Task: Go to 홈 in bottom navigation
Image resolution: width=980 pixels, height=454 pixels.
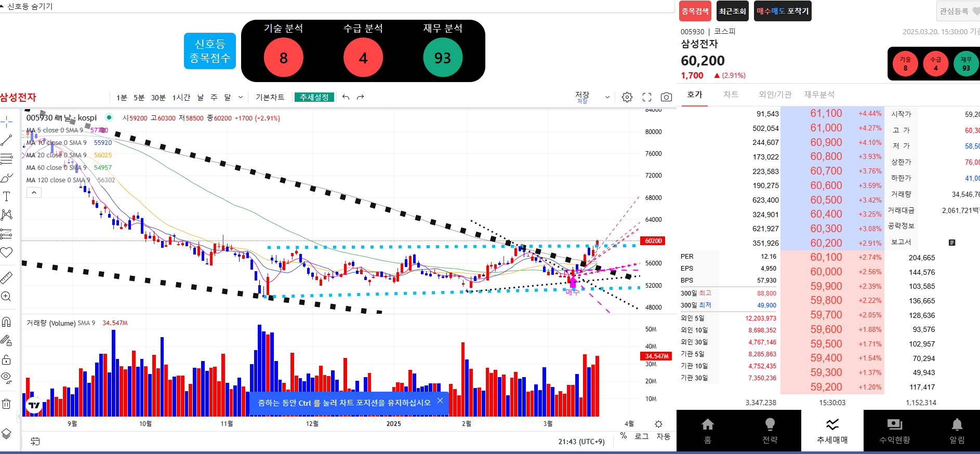Action: [x=708, y=431]
